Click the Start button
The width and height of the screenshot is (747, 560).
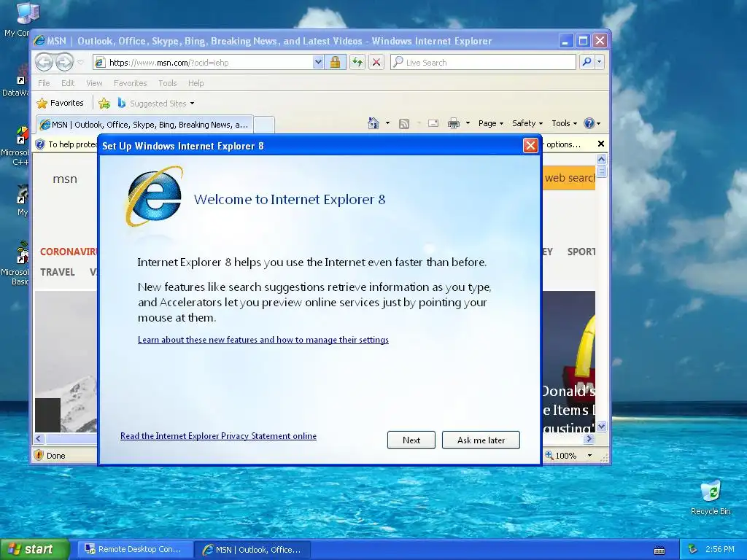click(x=34, y=549)
